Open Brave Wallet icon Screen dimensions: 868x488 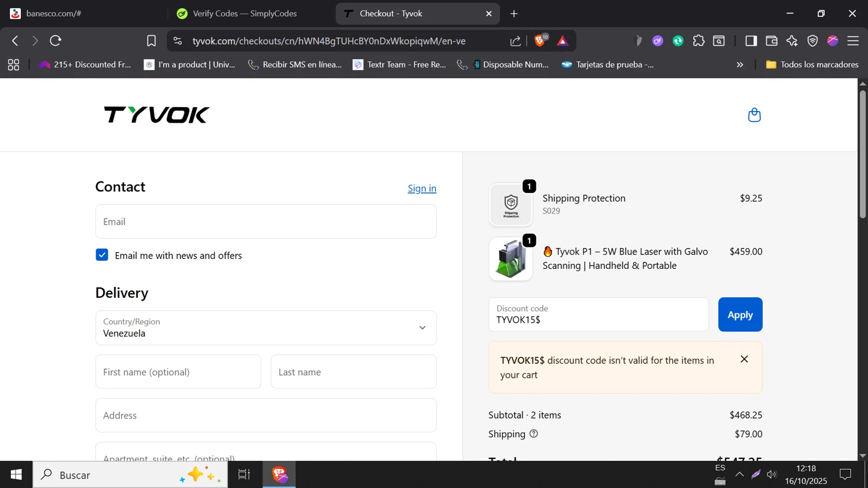click(771, 40)
